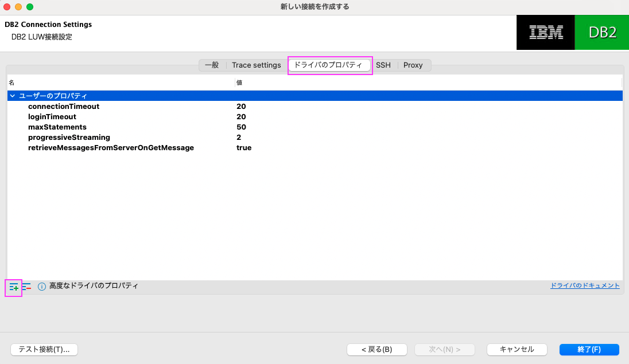Image resolution: width=629 pixels, height=364 pixels.
Task: Switch to the 一般 tab
Action: [x=212, y=65]
